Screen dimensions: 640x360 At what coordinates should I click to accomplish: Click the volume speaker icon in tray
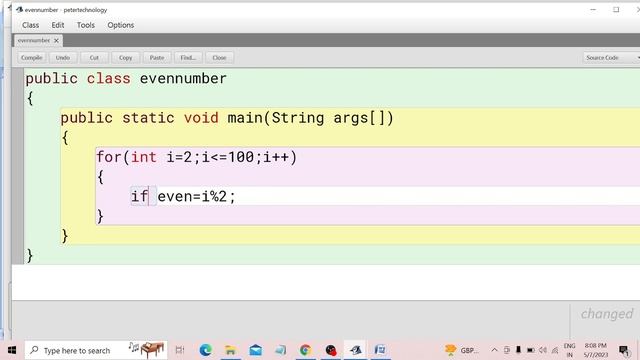click(x=542, y=350)
